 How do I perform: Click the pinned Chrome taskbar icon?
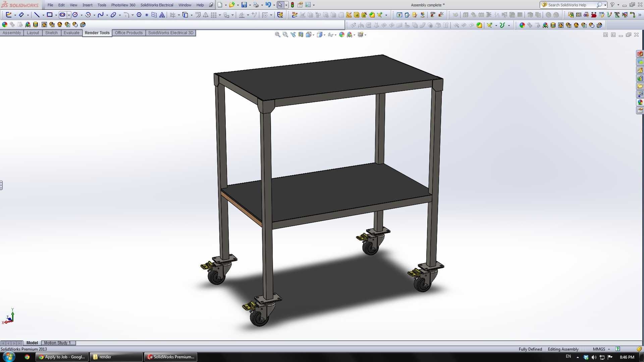[x=27, y=357]
